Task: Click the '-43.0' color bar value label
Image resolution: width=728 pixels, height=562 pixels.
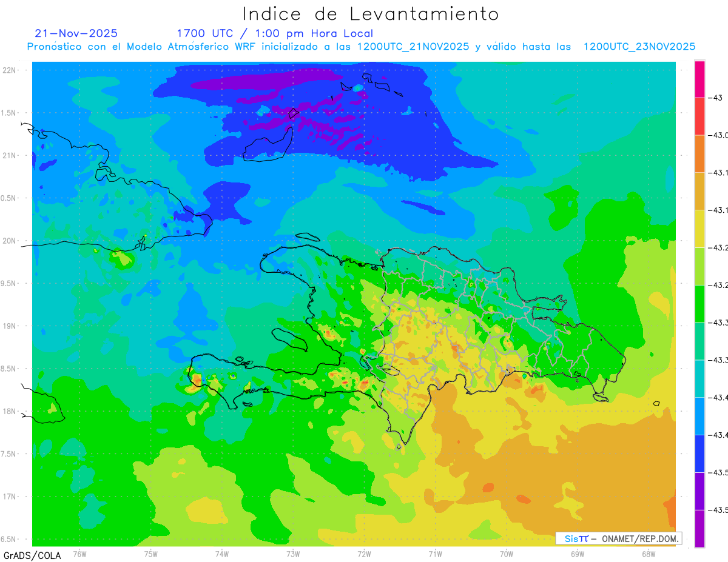Action: [x=718, y=135]
